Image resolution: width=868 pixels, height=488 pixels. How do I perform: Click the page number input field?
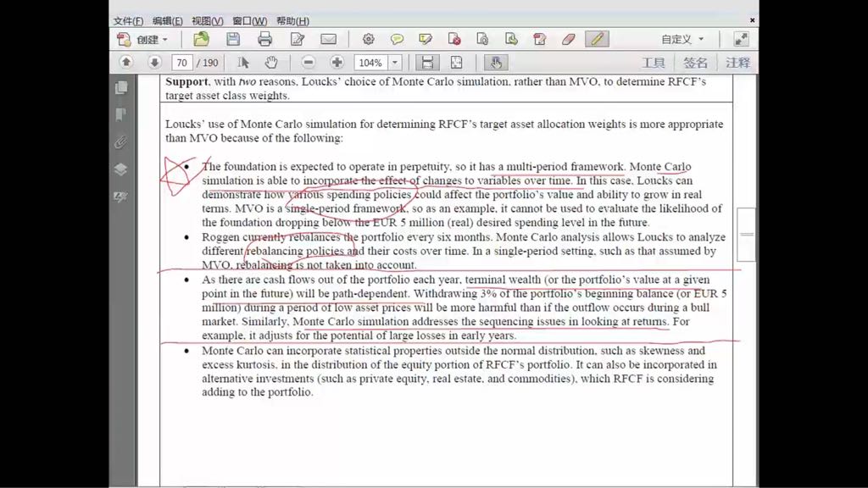tap(181, 63)
